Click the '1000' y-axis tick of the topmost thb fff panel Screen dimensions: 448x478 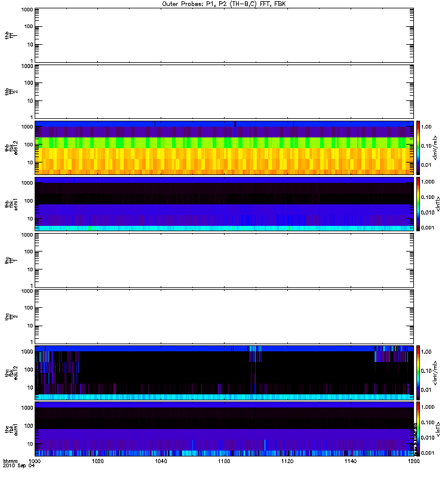(x=27, y=10)
